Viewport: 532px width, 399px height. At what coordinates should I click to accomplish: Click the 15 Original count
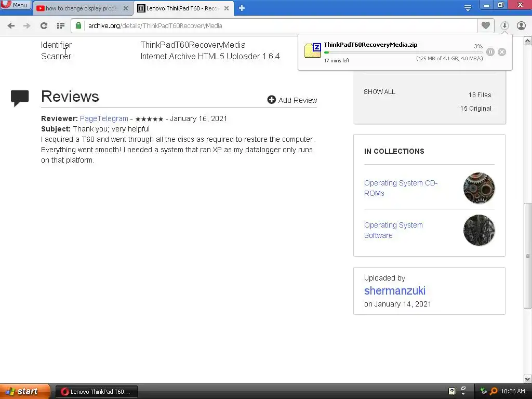click(x=476, y=109)
